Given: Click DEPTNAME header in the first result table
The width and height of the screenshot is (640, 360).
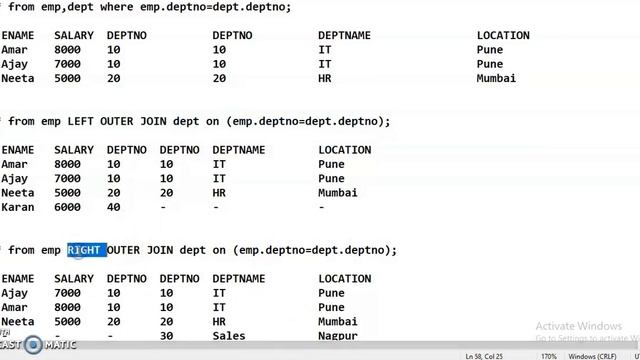Looking at the screenshot, I should pos(344,36).
